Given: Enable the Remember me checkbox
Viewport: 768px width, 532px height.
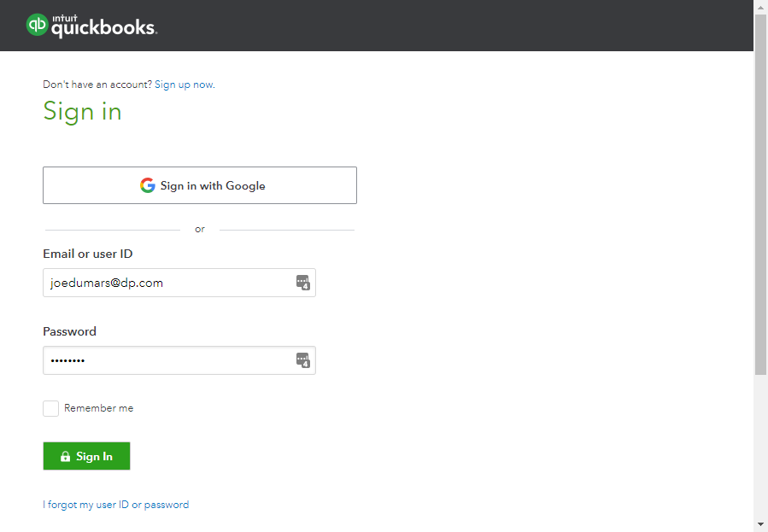Looking at the screenshot, I should 51,408.
